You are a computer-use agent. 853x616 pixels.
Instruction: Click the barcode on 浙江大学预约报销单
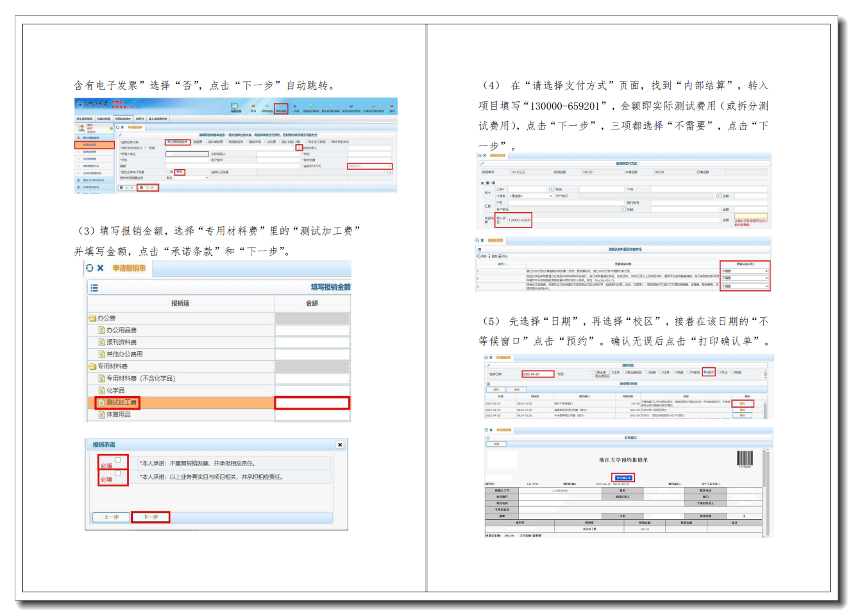[745, 458]
